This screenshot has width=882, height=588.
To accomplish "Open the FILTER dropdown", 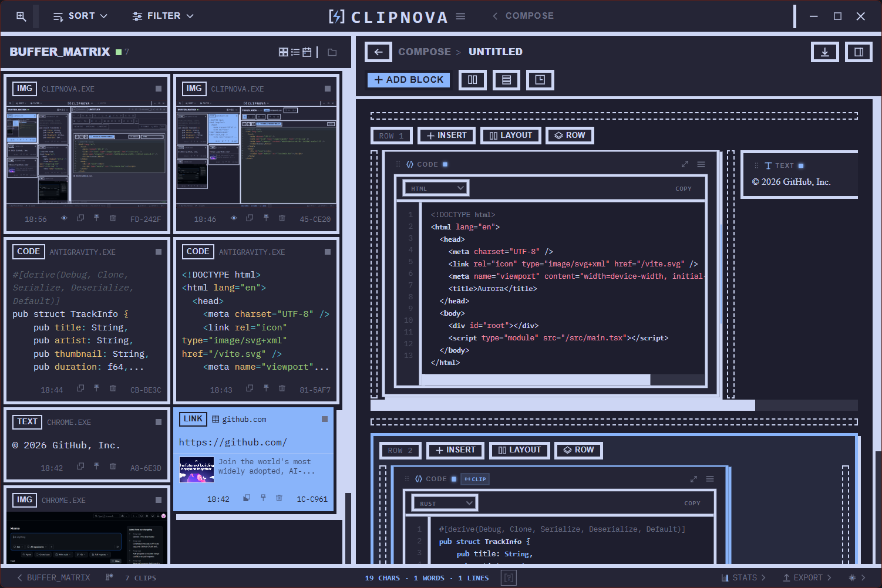I will click(163, 16).
